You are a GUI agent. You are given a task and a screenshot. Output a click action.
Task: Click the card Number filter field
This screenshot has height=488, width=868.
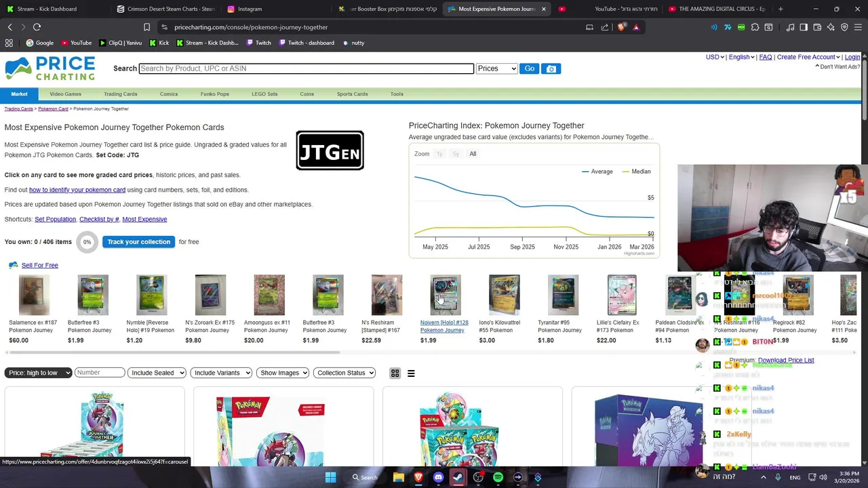[100, 373]
